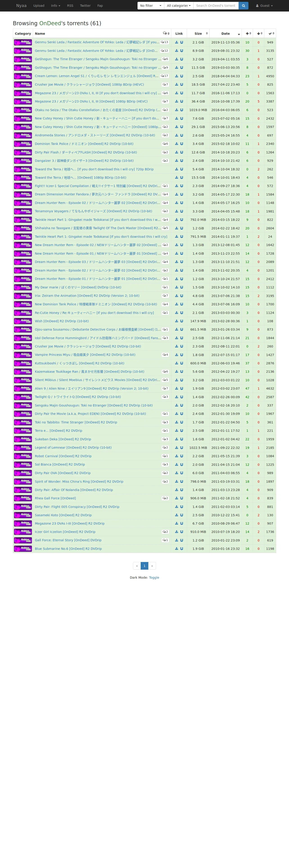Download torrent file for Dirty Pair Flash
The width and height of the screenshot is (289, 868).
tap(177, 152)
